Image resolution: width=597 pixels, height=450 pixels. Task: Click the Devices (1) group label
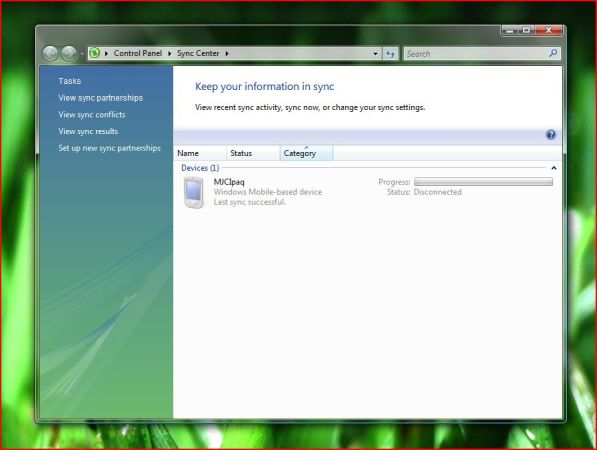[200, 168]
